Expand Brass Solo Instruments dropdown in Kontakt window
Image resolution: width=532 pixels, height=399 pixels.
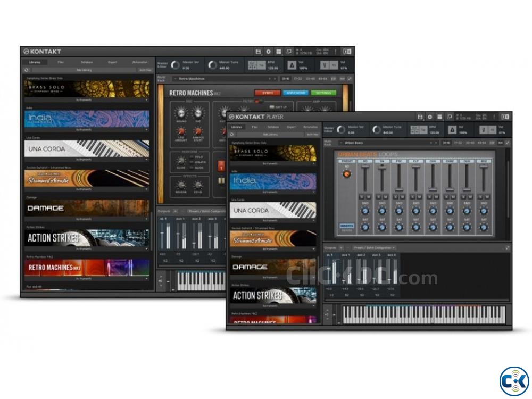coord(87,100)
